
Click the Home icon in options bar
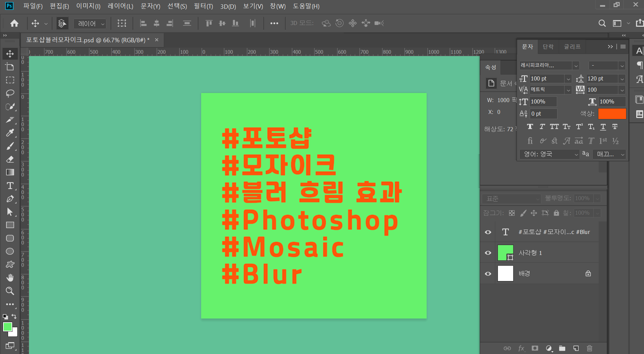[14, 23]
